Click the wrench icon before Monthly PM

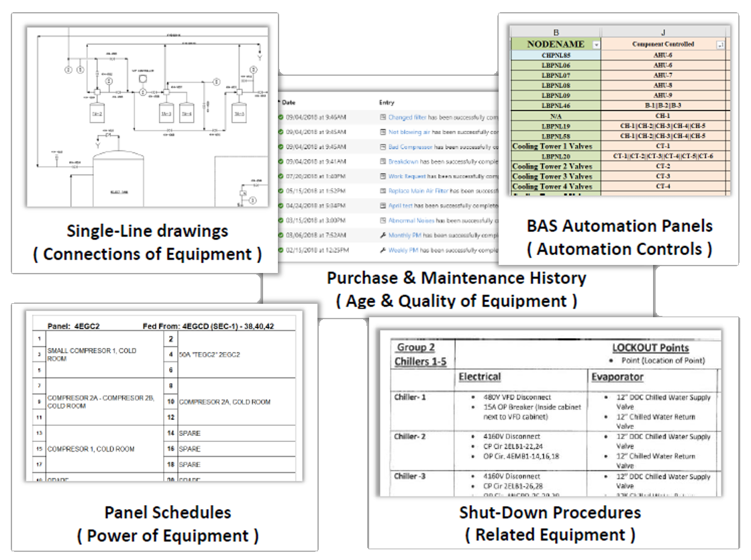coord(383,235)
